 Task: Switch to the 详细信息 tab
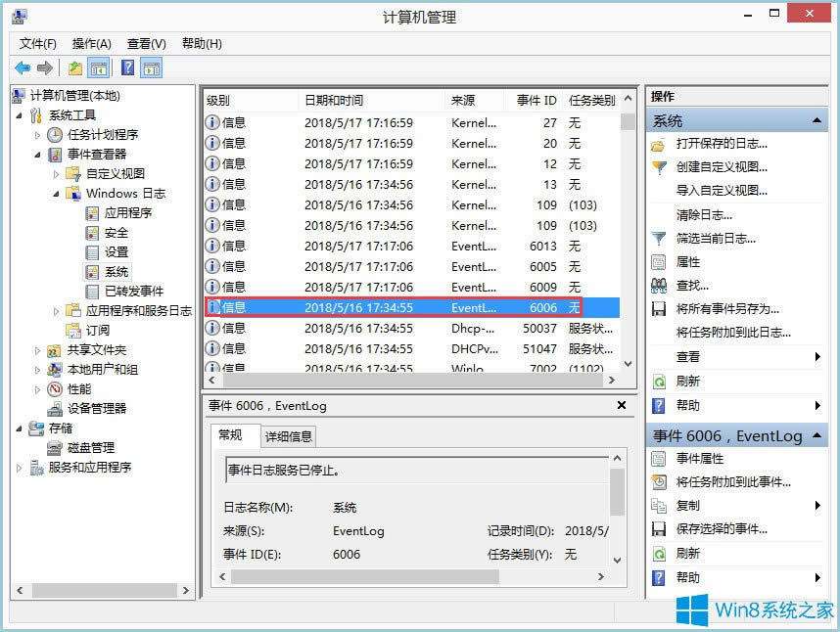(288, 436)
